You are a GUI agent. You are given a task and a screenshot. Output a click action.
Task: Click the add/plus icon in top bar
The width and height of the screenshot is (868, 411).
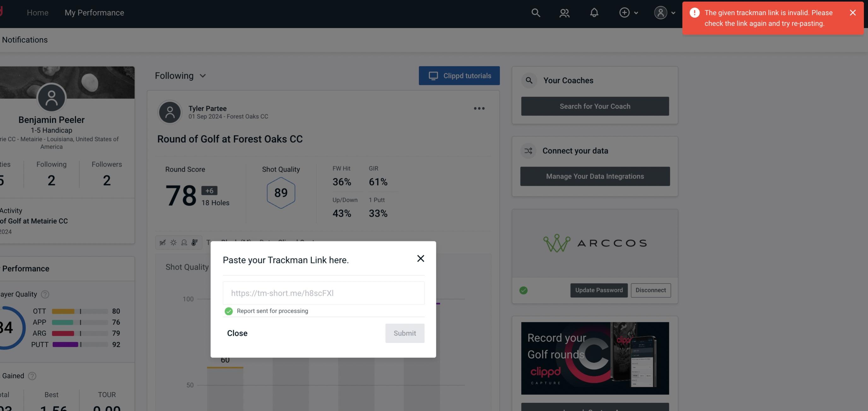click(x=625, y=12)
